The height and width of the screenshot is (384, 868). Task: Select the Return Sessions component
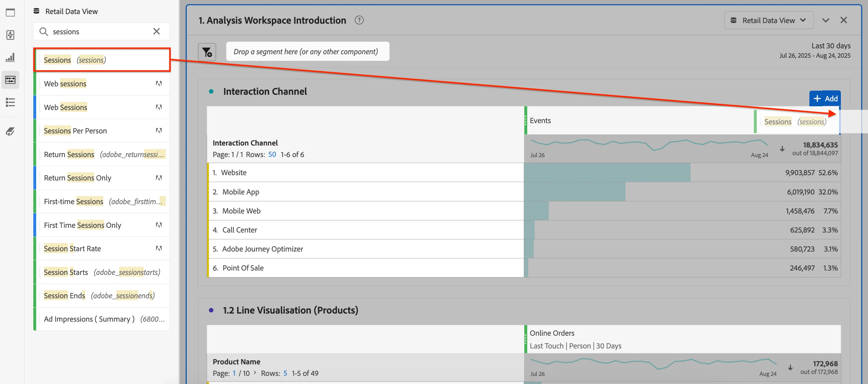click(x=101, y=154)
